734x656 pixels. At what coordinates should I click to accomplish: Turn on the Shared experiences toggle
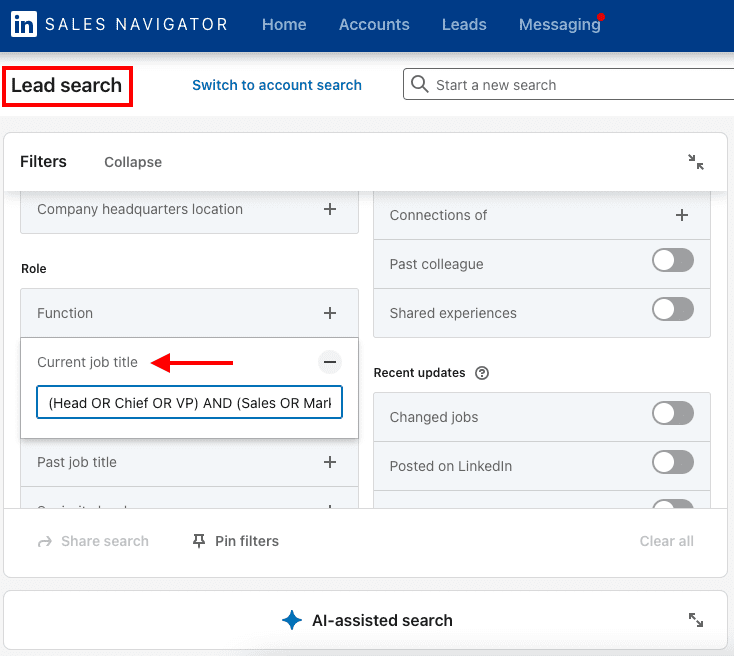coord(672,310)
